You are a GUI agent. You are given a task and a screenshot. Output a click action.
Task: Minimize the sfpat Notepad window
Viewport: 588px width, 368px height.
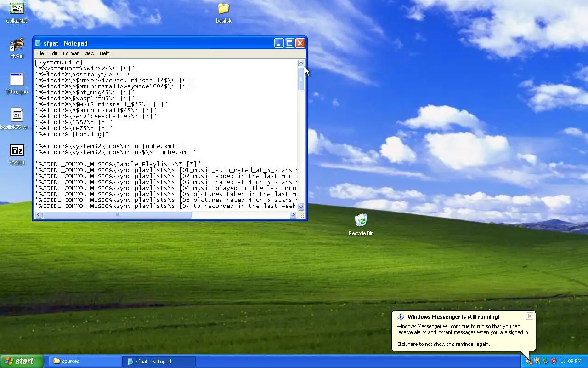click(279, 43)
